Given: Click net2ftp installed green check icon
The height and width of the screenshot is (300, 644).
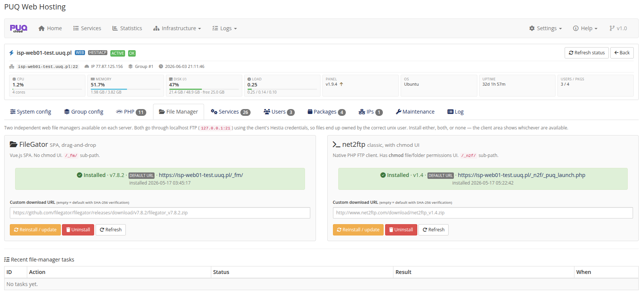Looking at the screenshot, I should [383, 175].
